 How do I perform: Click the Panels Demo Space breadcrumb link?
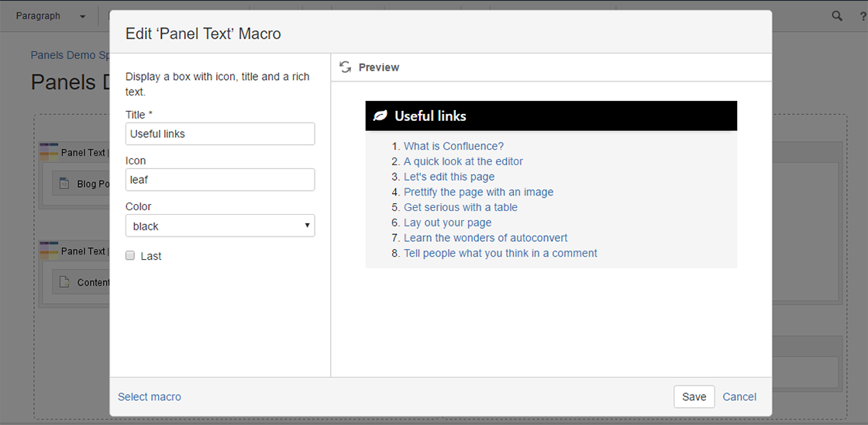pos(71,55)
